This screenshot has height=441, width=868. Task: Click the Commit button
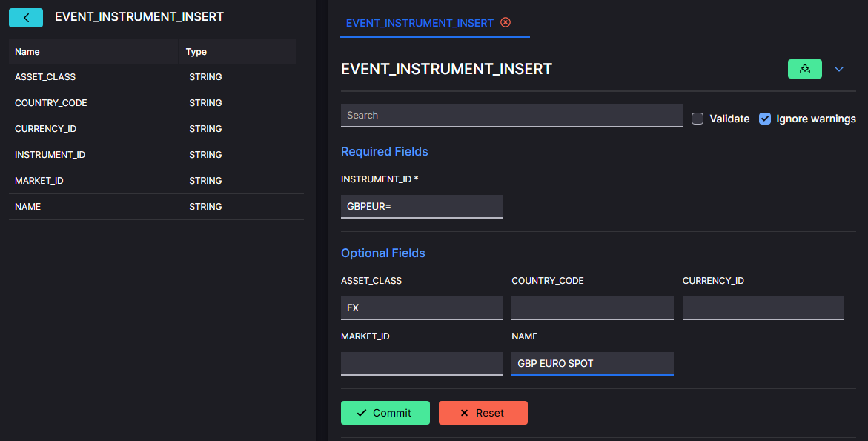pos(385,413)
